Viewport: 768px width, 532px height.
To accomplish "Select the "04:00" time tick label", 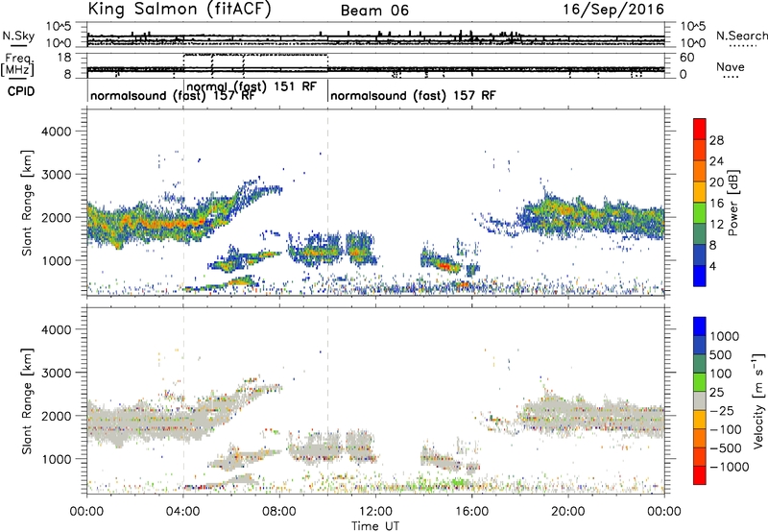I will 183,512.
